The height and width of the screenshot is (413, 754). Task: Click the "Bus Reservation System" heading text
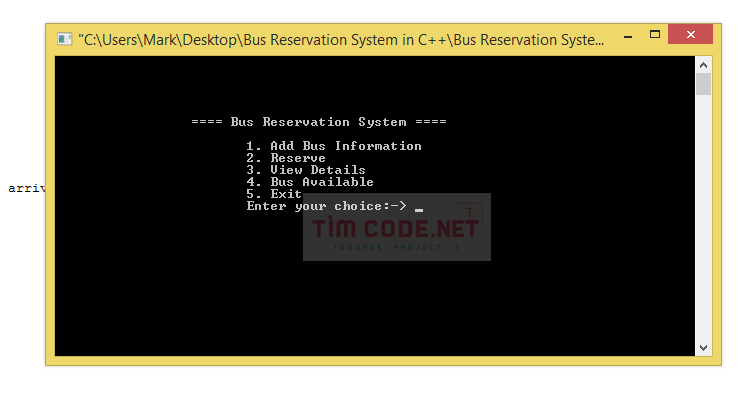318,122
